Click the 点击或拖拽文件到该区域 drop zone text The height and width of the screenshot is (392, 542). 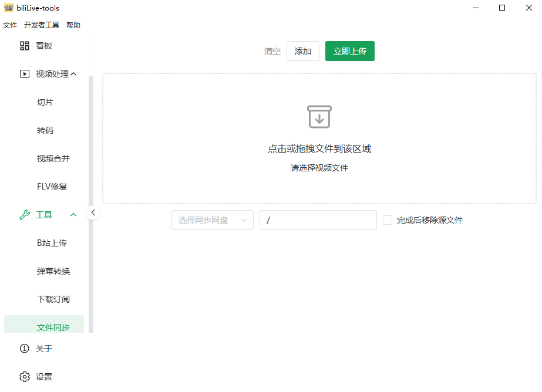pyautogui.click(x=319, y=149)
